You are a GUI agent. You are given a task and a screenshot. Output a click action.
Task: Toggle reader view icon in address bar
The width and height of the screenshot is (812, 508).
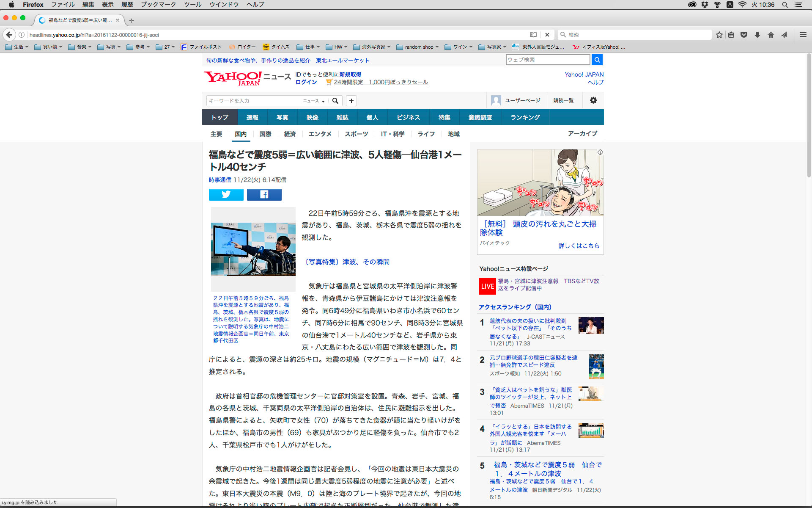tap(533, 35)
